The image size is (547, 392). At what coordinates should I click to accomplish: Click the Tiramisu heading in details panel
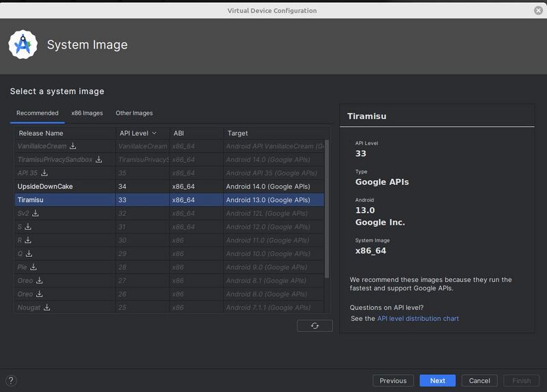tap(366, 116)
